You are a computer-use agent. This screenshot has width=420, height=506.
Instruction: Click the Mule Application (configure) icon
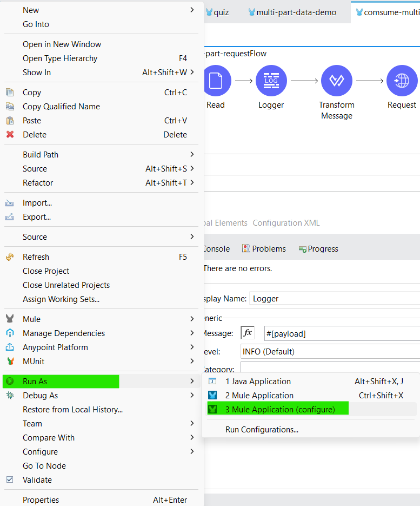212,409
